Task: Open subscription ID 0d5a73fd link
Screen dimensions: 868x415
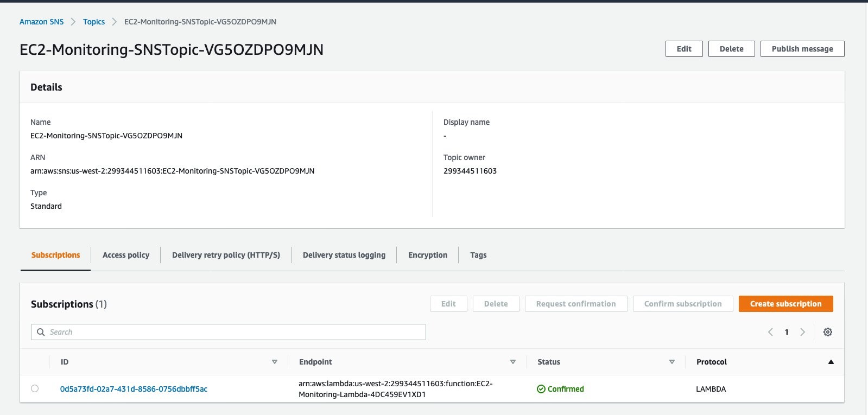Action: [x=134, y=389]
